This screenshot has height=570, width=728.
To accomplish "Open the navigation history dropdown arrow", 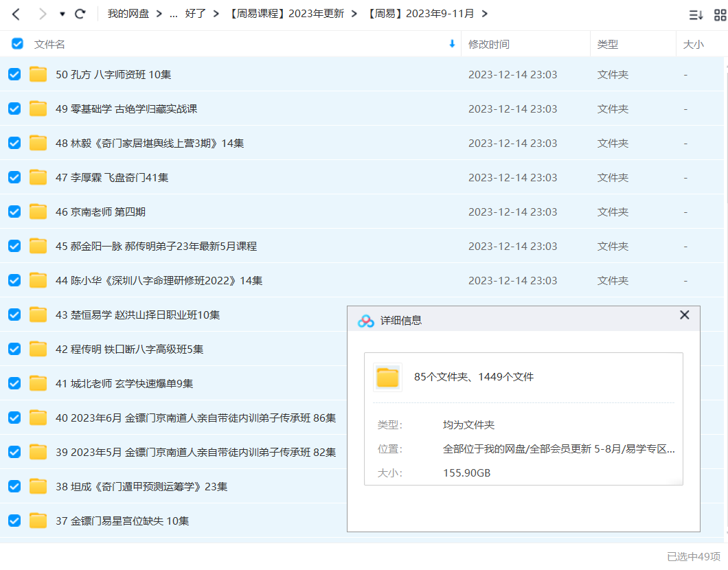I will pyautogui.click(x=62, y=14).
